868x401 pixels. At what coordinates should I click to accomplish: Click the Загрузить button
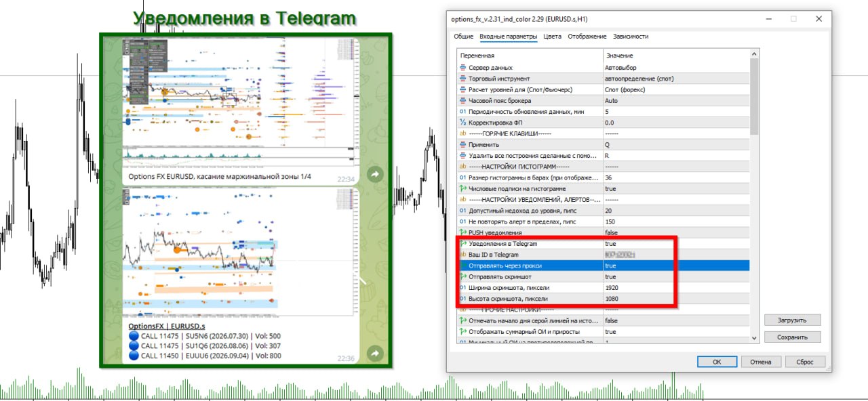pos(793,320)
